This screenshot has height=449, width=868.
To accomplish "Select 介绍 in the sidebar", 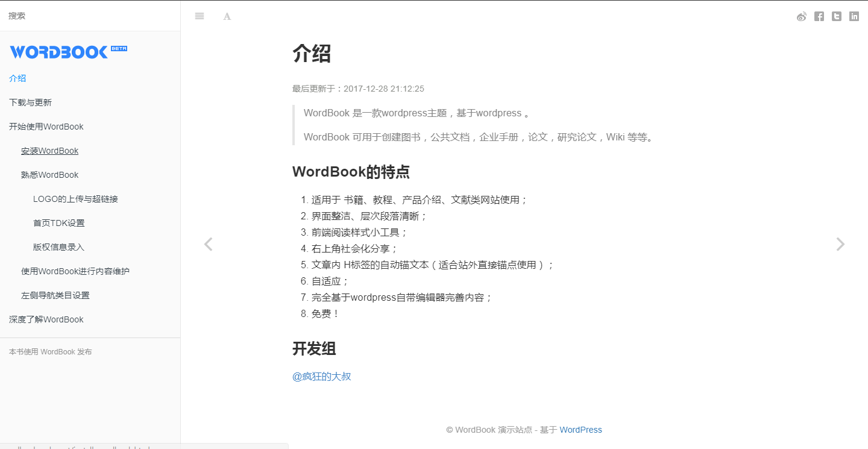I will 17,78.
